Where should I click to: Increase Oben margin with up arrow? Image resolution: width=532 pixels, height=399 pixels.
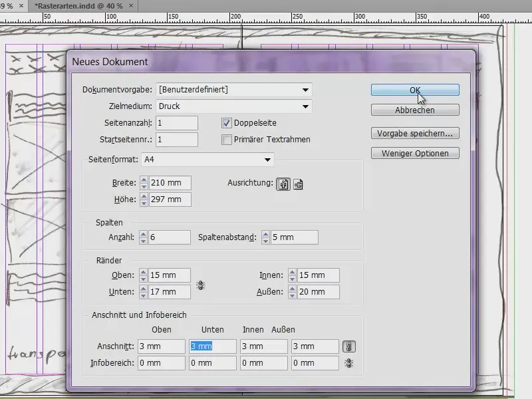pos(143,273)
